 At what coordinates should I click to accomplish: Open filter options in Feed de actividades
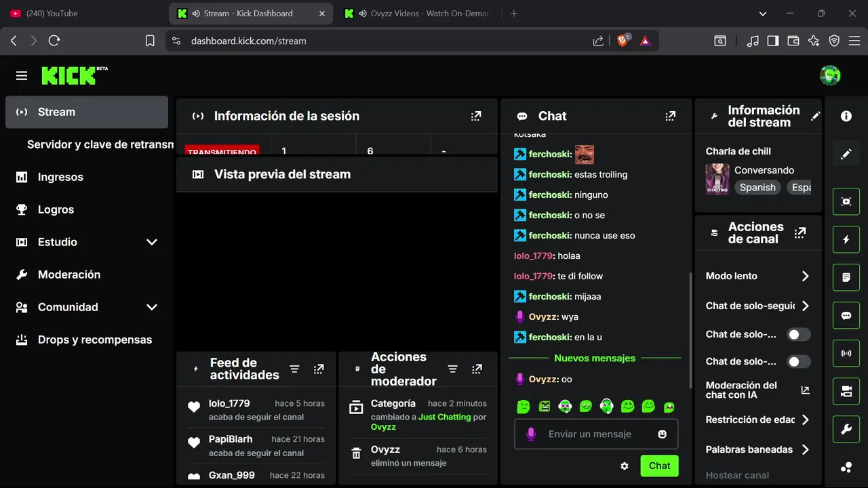[x=294, y=369]
